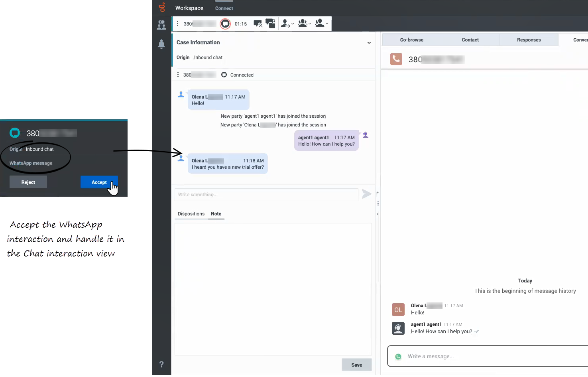Click the stacked chat bubbles toolbar icon

tap(270, 24)
